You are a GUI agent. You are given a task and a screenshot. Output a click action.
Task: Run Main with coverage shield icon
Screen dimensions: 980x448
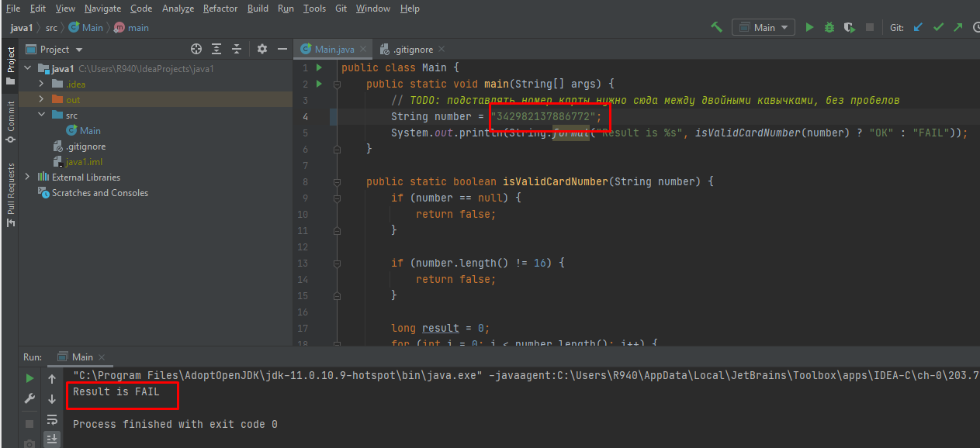(x=850, y=27)
